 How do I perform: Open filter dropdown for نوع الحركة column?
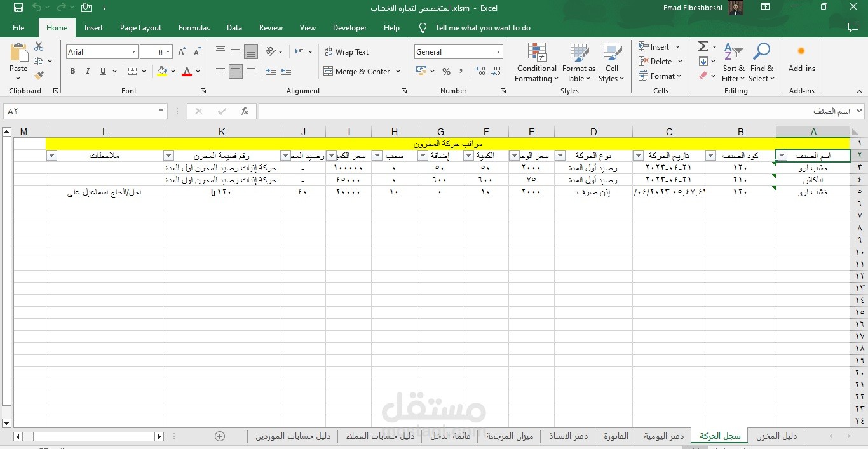coord(560,156)
